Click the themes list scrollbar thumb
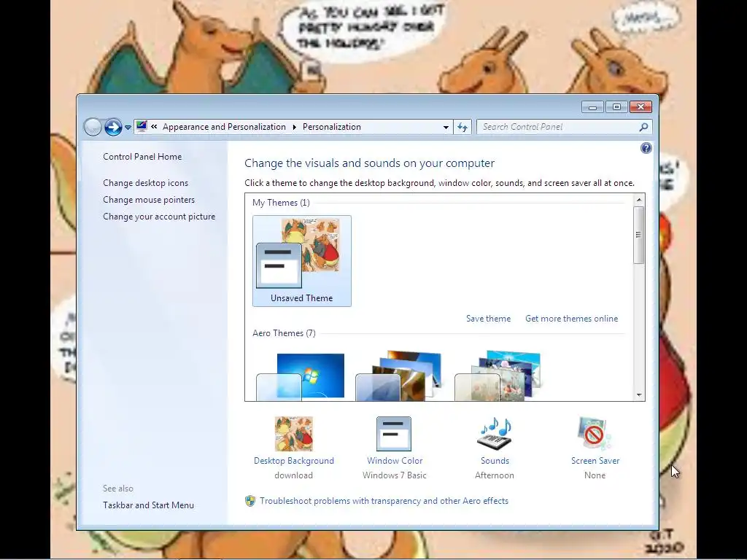This screenshot has height=560, width=747. tap(639, 236)
